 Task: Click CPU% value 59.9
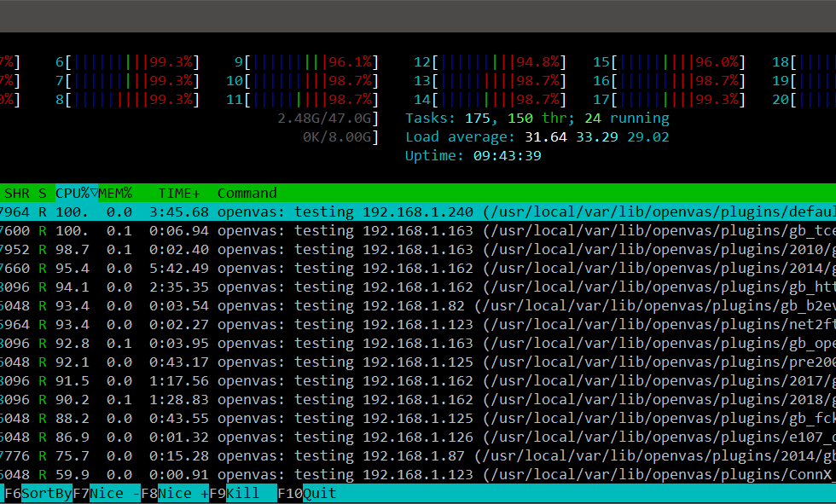pyautogui.click(x=73, y=475)
